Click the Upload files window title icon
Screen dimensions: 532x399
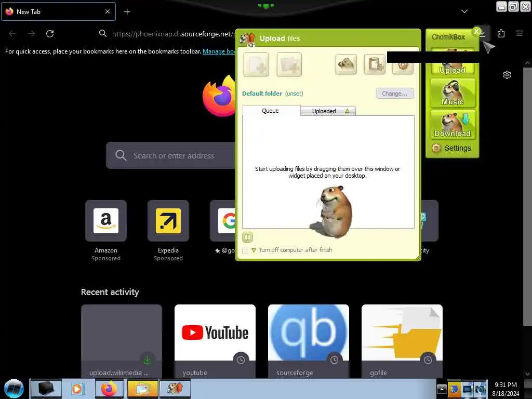(247, 38)
